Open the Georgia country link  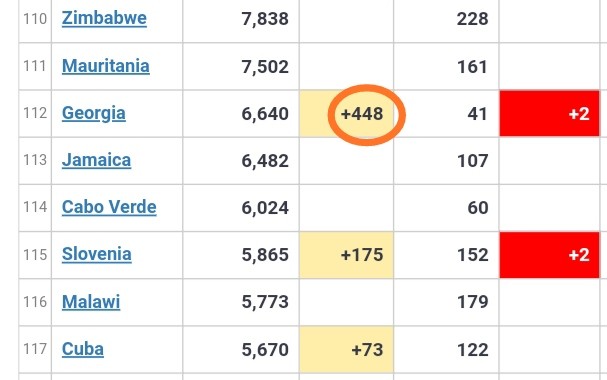click(x=94, y=113)
